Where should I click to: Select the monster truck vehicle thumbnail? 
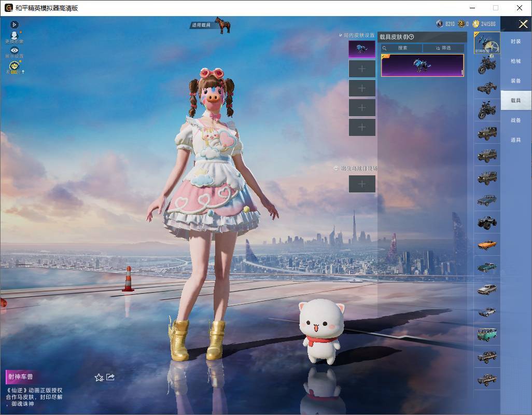pyautogui.click(x=487, y=222)
